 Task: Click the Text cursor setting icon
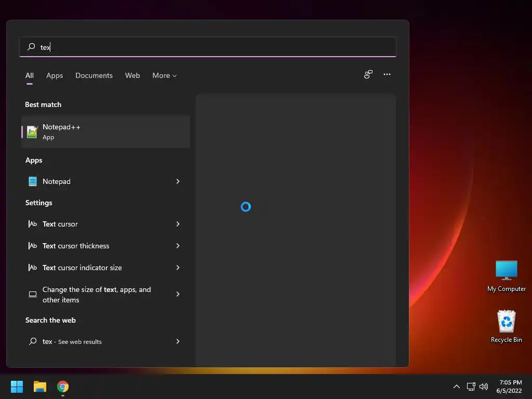coord(33,224)
